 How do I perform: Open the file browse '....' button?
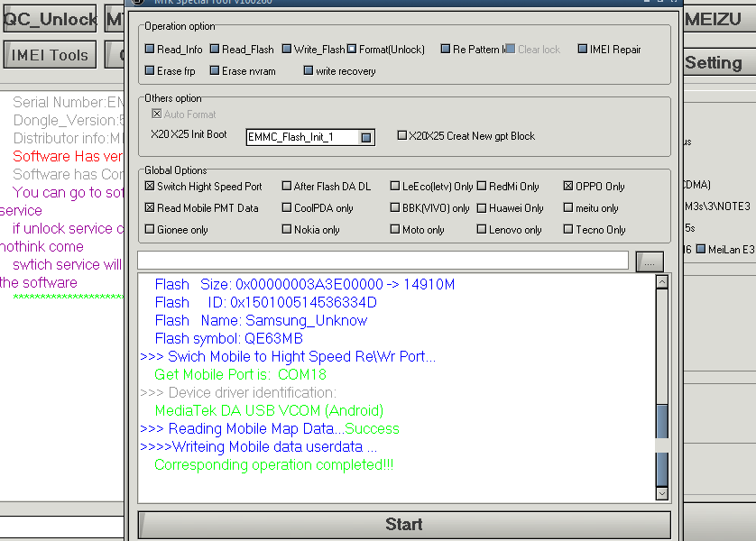(650, 261)
